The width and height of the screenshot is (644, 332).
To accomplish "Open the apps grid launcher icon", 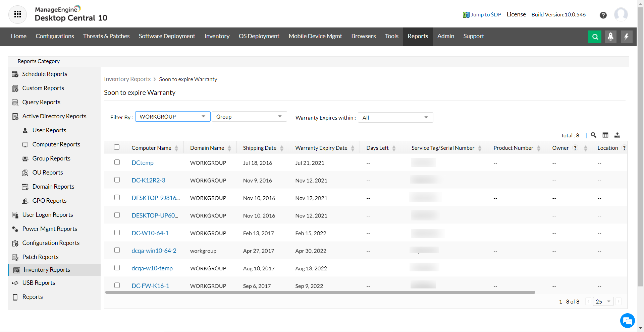I will pos(17,14).
